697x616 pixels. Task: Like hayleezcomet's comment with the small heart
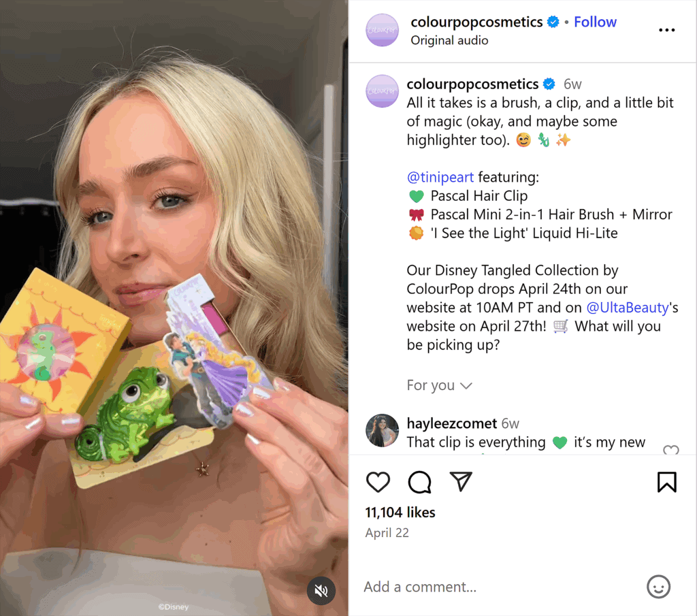point(671,451)
